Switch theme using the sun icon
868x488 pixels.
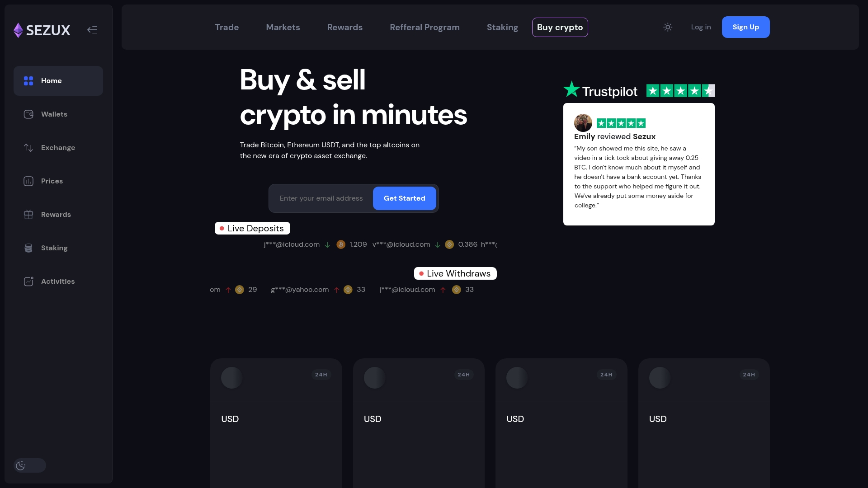(668, 27)
